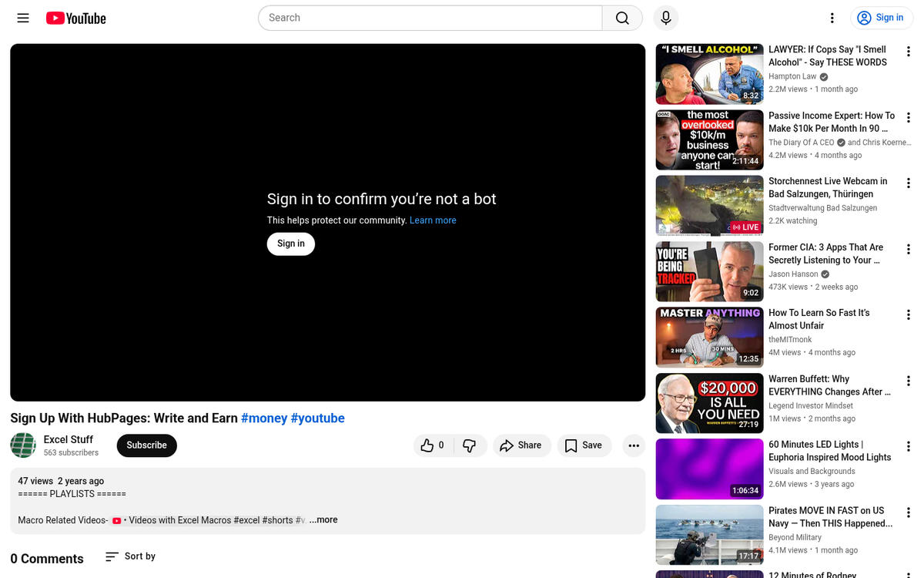
Task: Open the options menu on the Warren Buffett video
Action: [909, 381]
